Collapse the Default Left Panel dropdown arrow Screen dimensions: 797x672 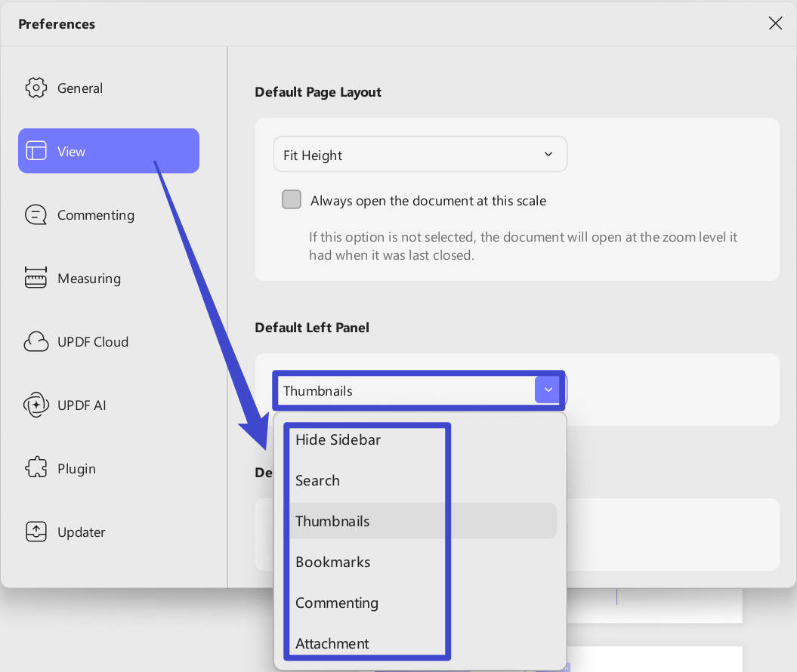coord(548,390)
